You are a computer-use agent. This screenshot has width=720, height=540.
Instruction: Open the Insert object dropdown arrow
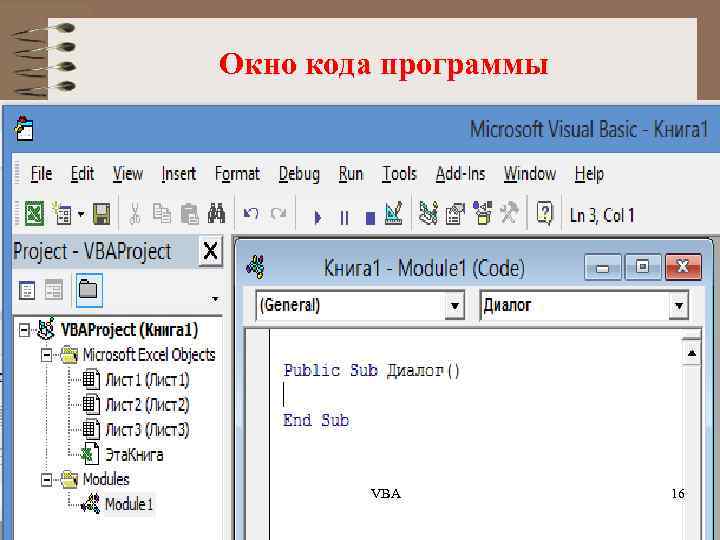click(81, 214)
